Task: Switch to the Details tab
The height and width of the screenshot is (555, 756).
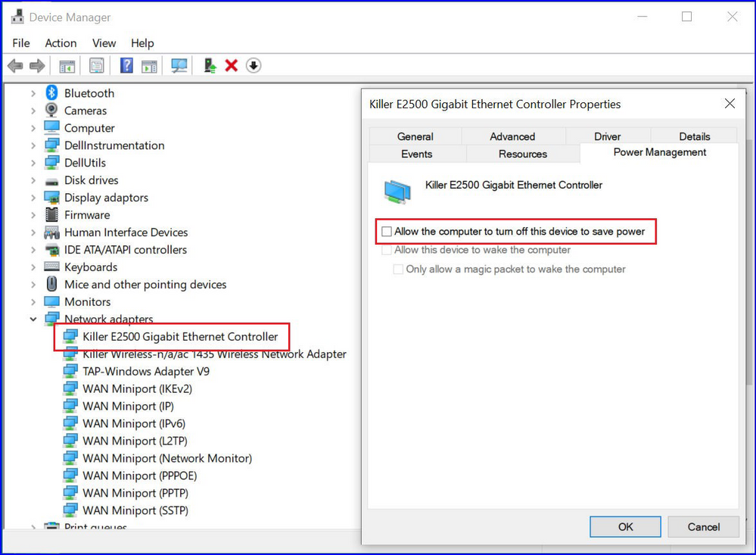Action: tap(694, 136)
